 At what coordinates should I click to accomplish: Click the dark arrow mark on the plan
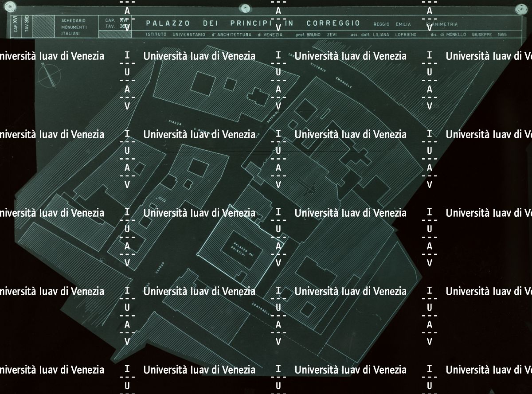click(306, 187)
